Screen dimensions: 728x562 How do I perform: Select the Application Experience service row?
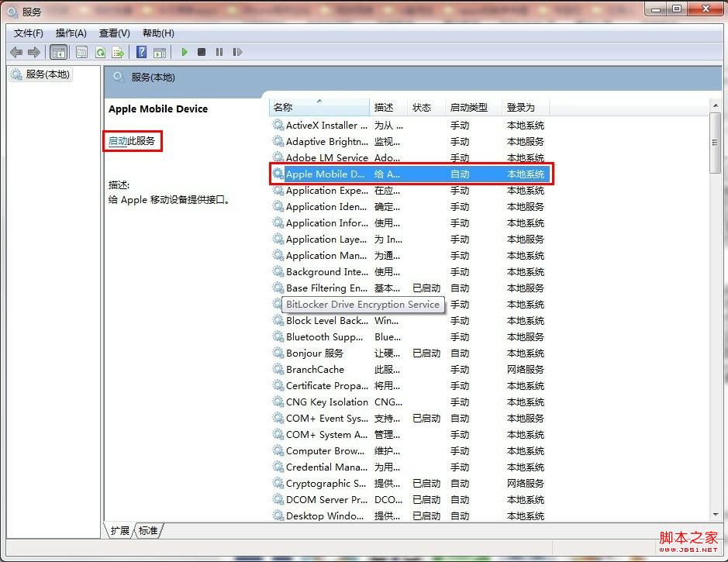409,190
